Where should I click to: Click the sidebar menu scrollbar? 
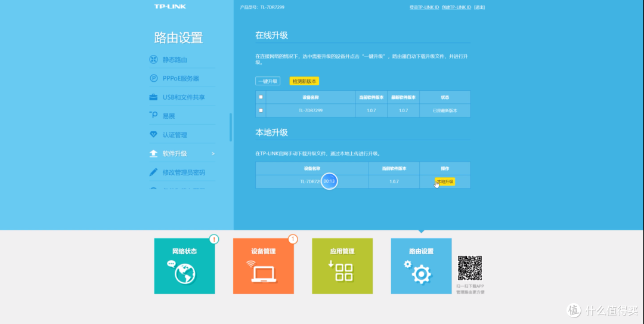coord(230,128)
